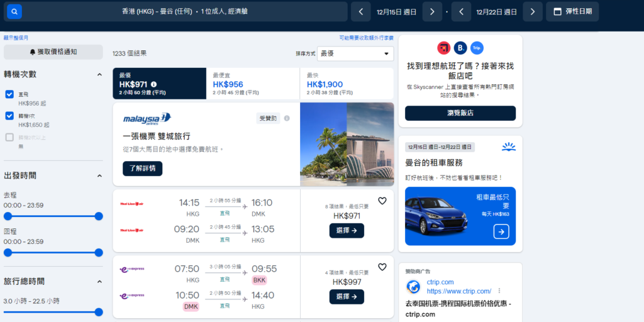Go to previous departure date arrow
This screenshot has height=322, width=644.
[x=360, y=11]
